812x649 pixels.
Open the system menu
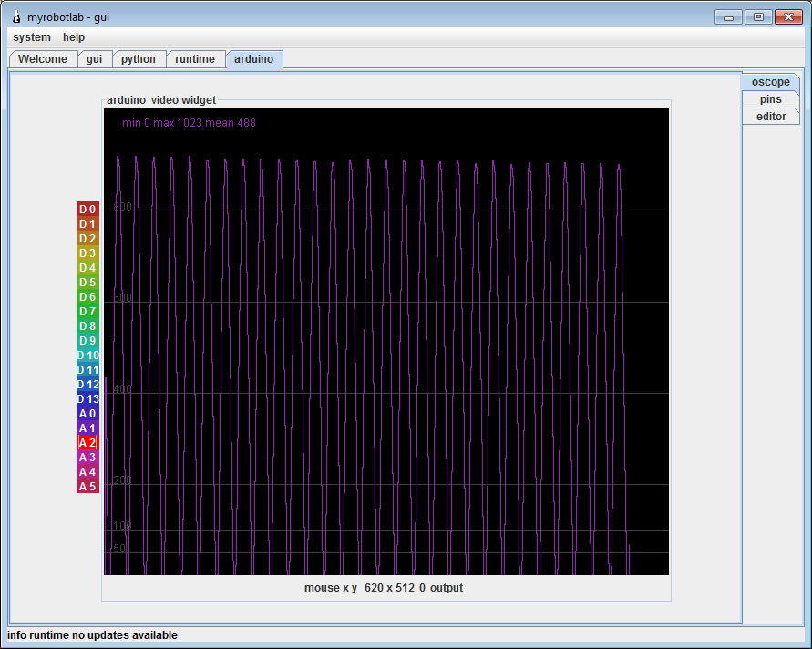pyautogui.click(x=32, y=37)
